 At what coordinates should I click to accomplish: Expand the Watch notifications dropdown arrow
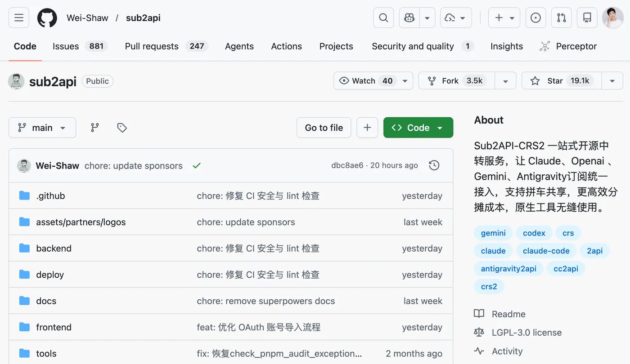click(405, 81)
